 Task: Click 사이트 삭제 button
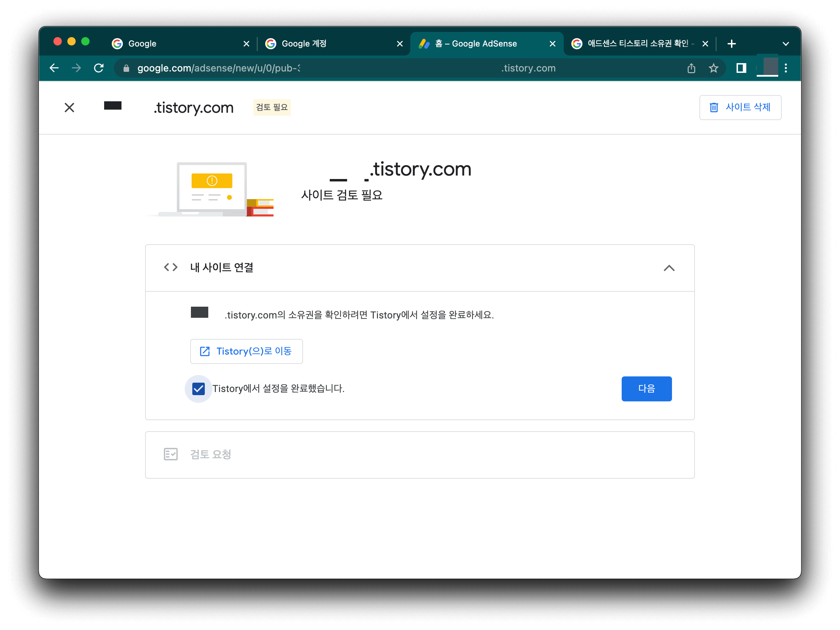(x=740, y=108)
